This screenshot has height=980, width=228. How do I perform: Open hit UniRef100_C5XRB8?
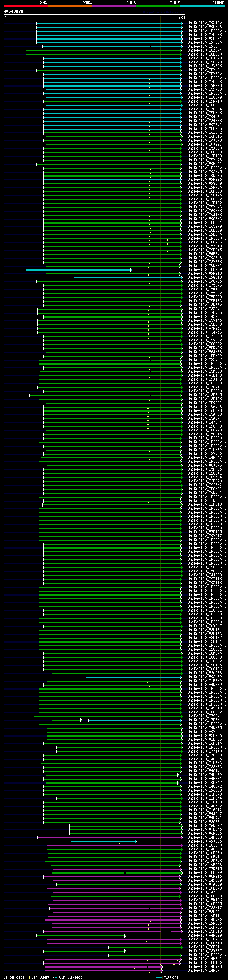coord(204,89)
